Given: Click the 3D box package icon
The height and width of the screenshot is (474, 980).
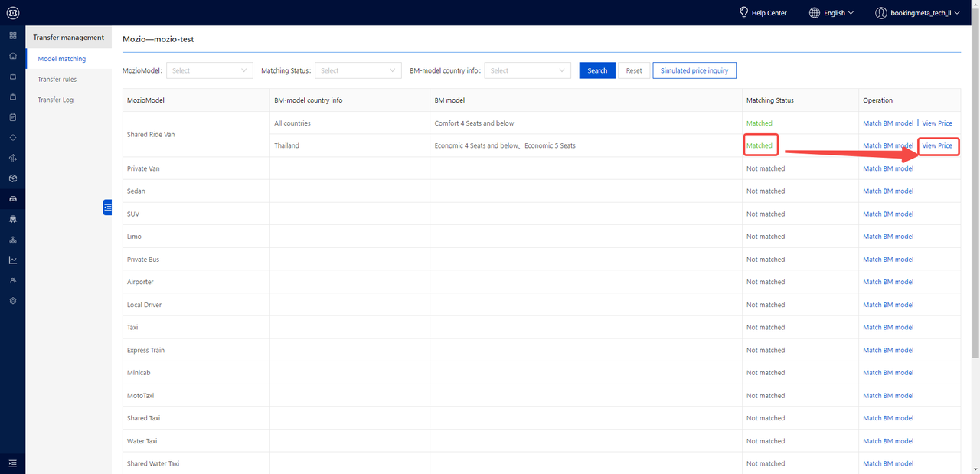Looking at the screenshot, I should pos(12,178).
